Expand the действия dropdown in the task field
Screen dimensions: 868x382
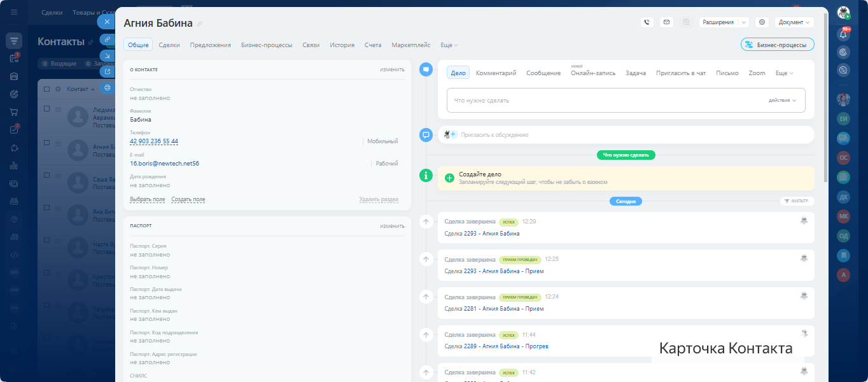click(782, 101)
